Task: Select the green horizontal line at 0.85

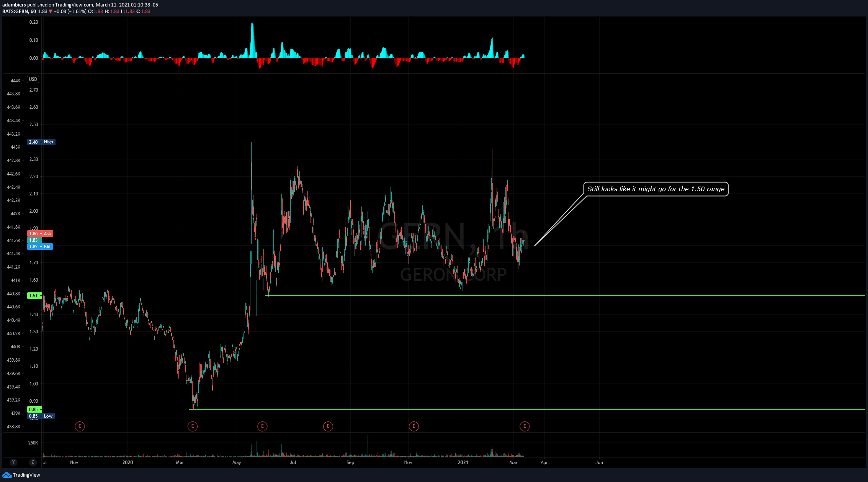Action: point(527,410)
